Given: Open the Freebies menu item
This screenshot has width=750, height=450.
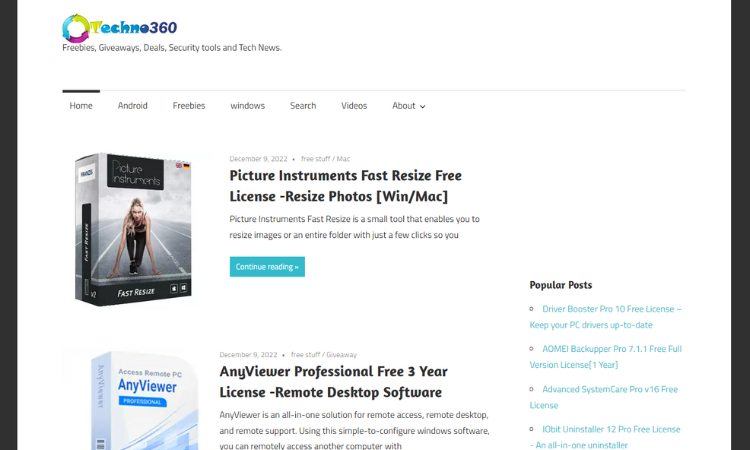Looking at the screenshot, I should (189, 106).
